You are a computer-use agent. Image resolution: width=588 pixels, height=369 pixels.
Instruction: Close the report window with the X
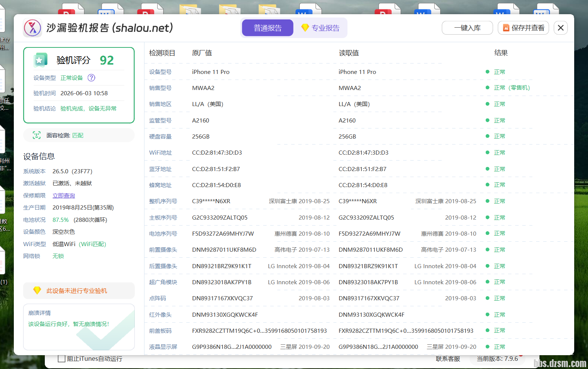tap(561, 28)
